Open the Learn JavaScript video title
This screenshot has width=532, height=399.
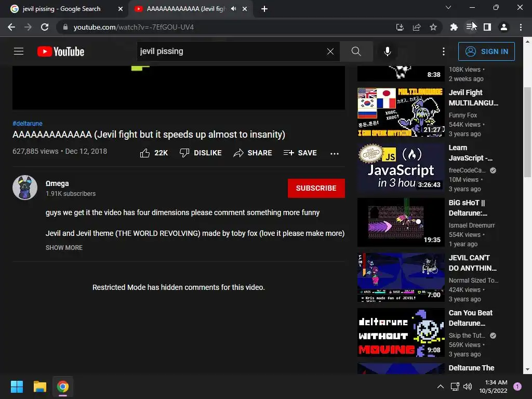point(471,153)
